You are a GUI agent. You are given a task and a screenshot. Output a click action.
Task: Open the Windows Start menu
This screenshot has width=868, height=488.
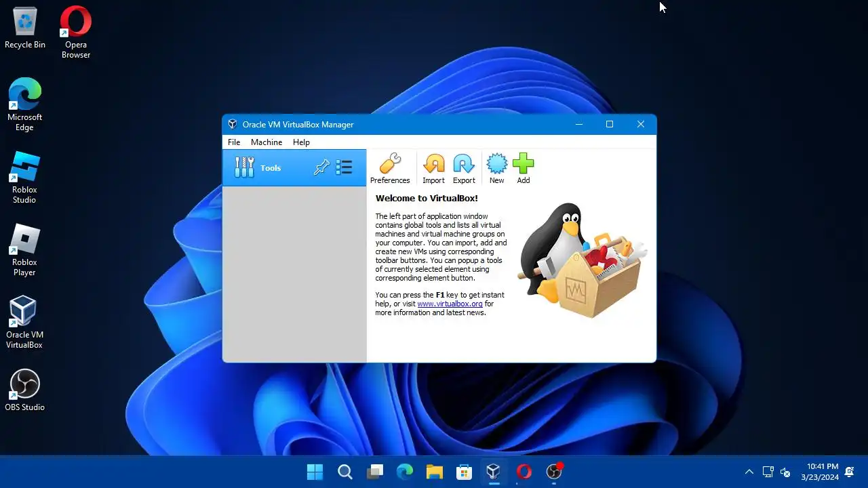pyautogui.click(x=315, y=472)
